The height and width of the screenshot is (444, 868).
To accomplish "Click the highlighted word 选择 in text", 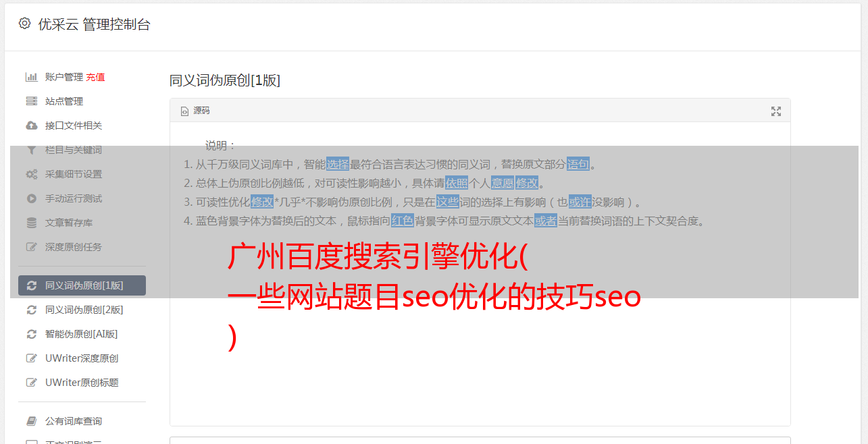I will coord(338,164).
